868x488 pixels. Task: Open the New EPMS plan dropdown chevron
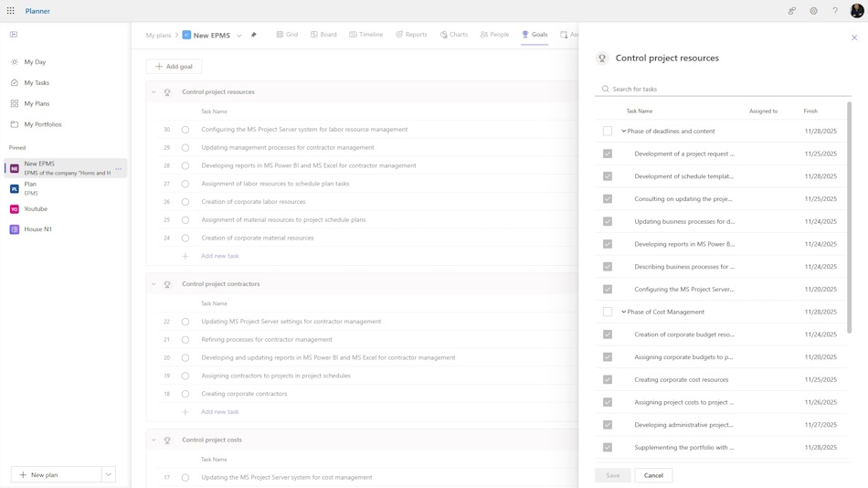(239, 36)
